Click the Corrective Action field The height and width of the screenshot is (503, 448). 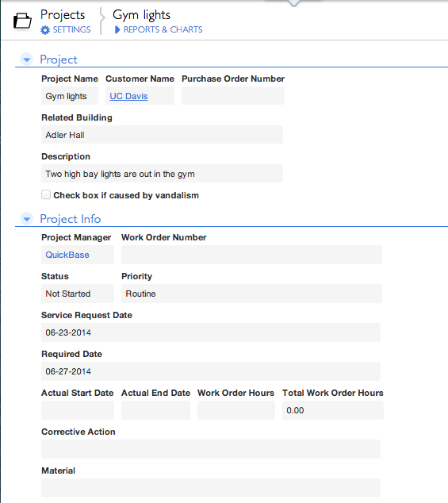(x=211, y=449)
